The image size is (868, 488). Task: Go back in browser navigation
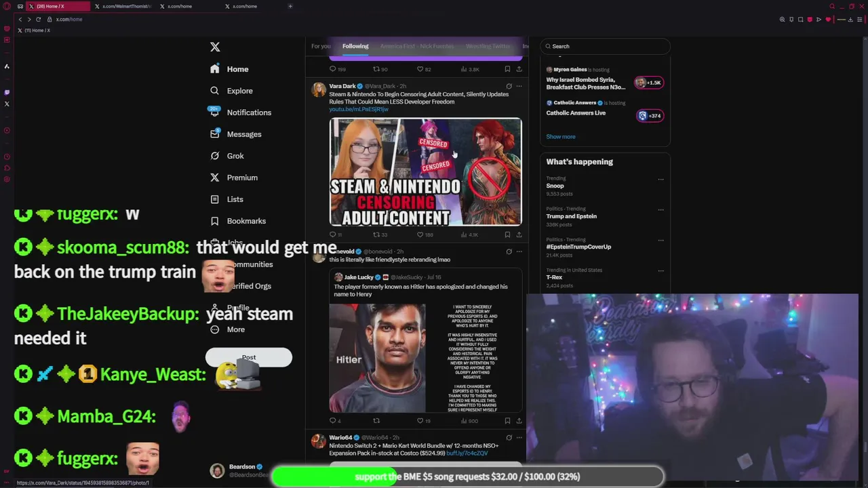click(20, 19)
